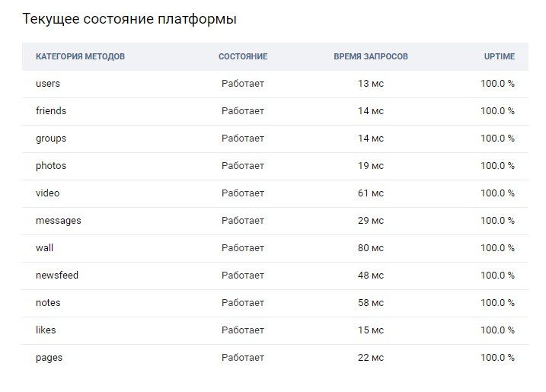Click the groups row '14 мс' value

pos(371,139)
